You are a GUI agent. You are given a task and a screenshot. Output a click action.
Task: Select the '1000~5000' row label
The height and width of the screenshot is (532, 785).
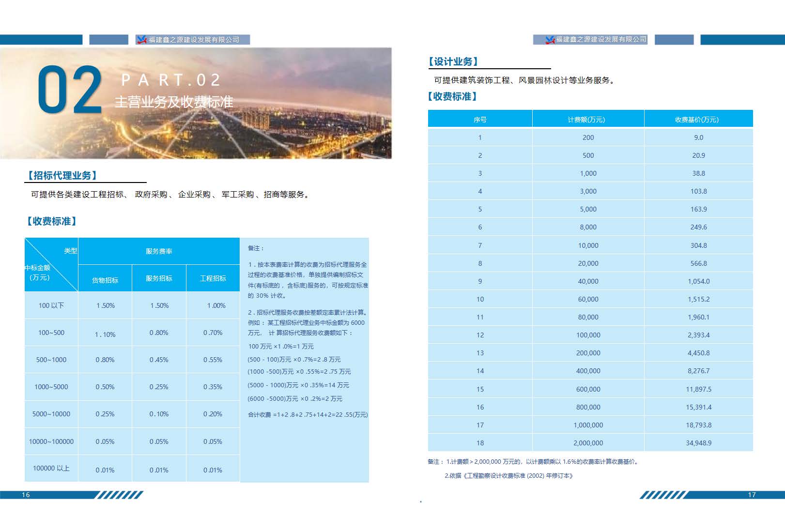click(x=51, y=387)
